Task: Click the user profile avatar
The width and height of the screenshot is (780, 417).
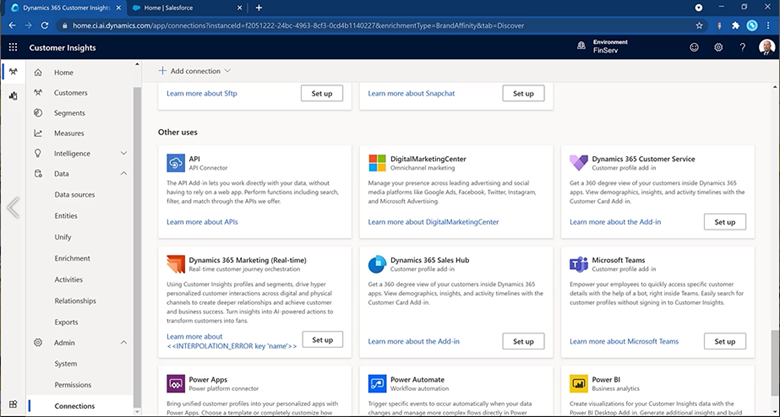Action: pos(767,47)
